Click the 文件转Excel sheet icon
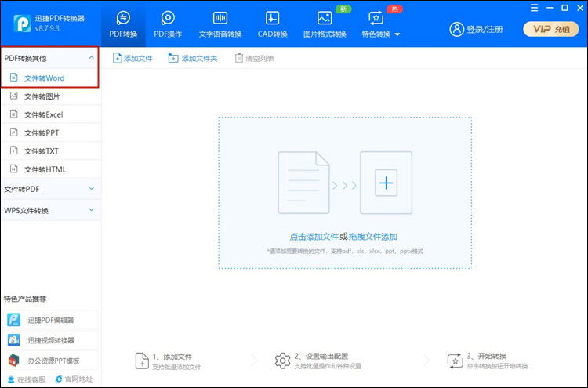The height and width of the screenshot is (388, 588). point(14,114)
